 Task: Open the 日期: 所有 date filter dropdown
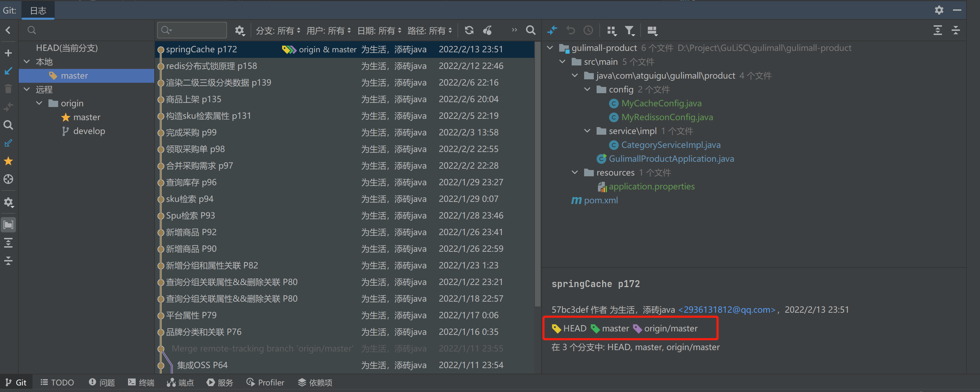pos(379,30)
